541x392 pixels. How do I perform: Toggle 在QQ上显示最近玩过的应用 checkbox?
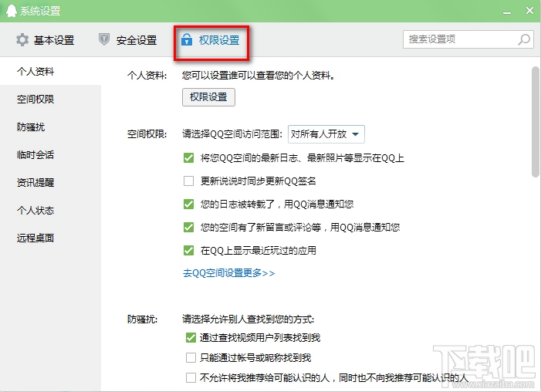[188, 250]
